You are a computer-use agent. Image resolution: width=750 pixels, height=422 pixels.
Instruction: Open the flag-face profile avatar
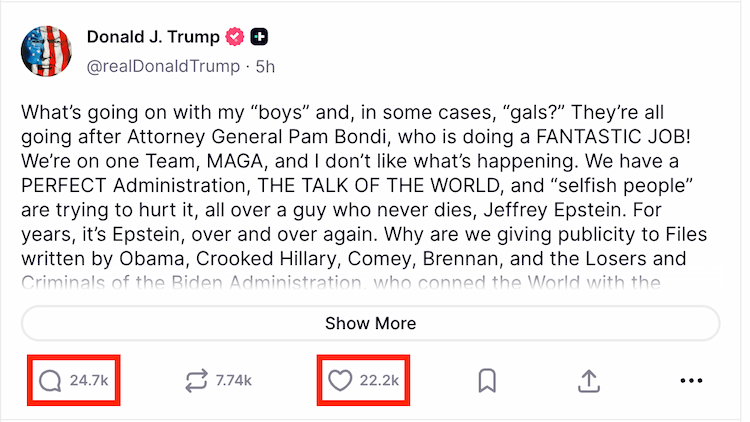coord(49,52)
